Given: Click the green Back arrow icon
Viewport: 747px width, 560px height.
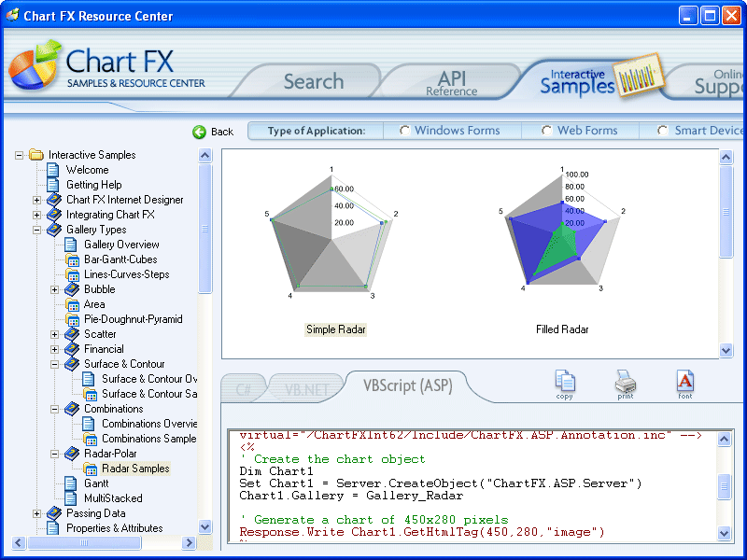Looking at the screenshot, I should click(x=199, y=132).
